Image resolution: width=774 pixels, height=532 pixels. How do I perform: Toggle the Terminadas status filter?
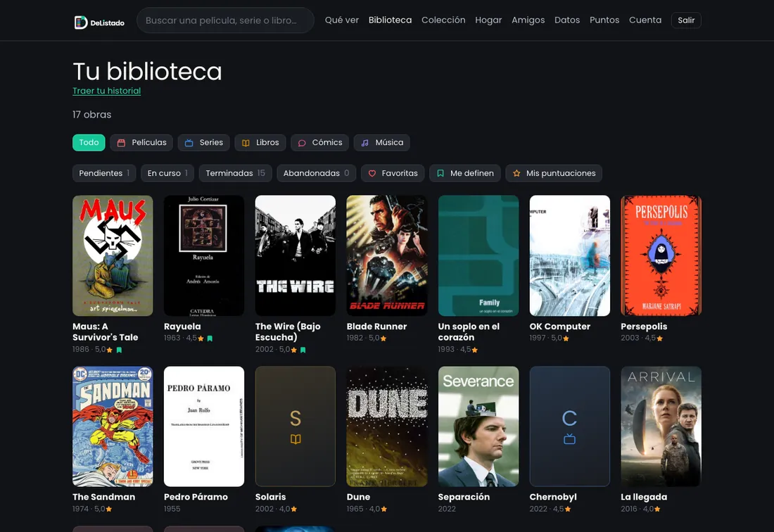[236, 173]
